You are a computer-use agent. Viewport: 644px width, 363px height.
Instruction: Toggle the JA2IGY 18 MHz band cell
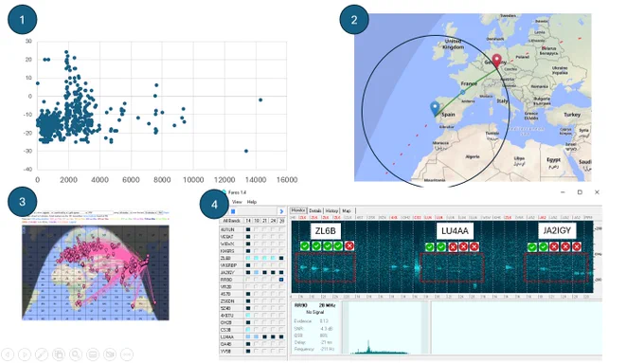257,273
